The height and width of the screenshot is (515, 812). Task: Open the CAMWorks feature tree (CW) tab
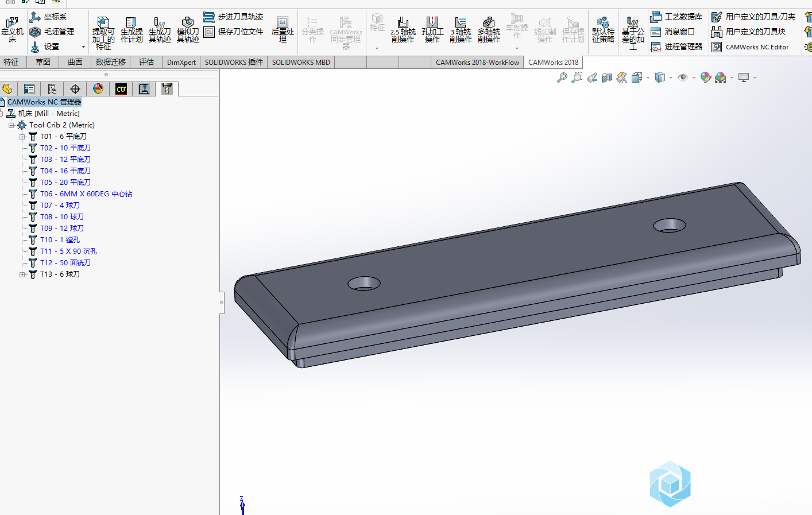coord(121,89)
